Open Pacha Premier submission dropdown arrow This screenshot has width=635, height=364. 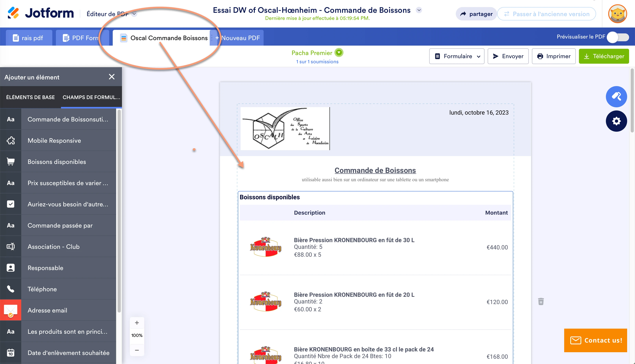(339, 53)
